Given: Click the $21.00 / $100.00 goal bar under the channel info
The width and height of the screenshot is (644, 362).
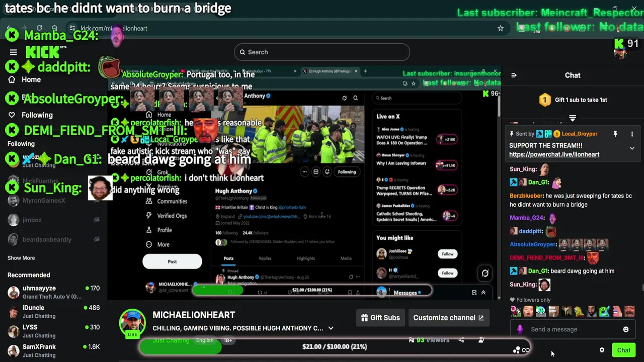Looking at the screenshot, I should point(335,347).
